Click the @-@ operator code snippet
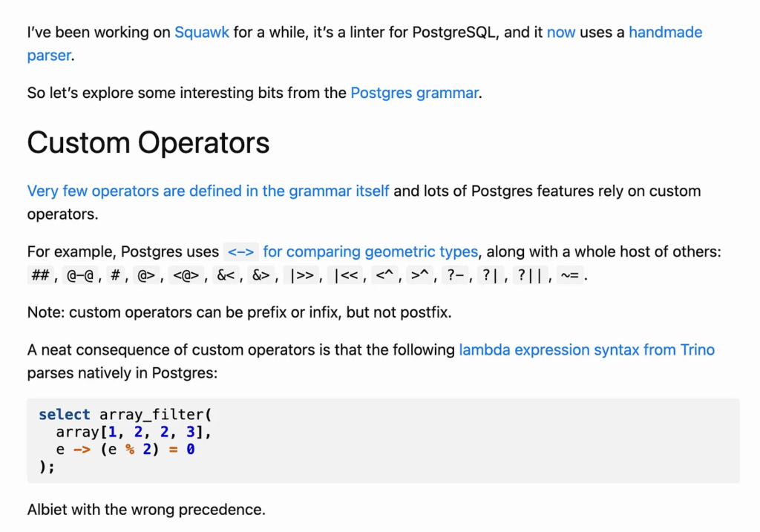 click(x=80, y=275)
